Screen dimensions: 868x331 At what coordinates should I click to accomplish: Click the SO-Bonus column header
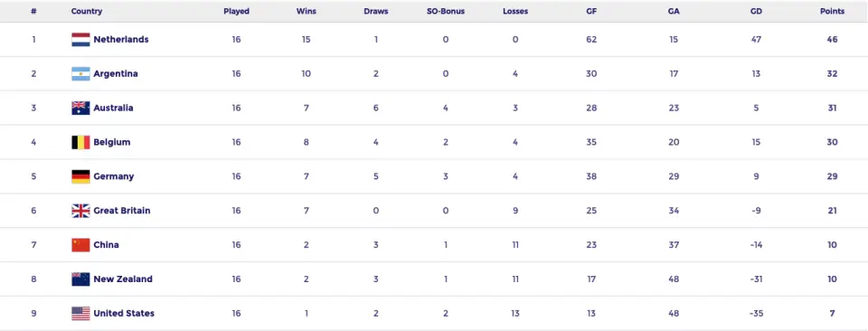pyautogui.click(x=446, y=11)
